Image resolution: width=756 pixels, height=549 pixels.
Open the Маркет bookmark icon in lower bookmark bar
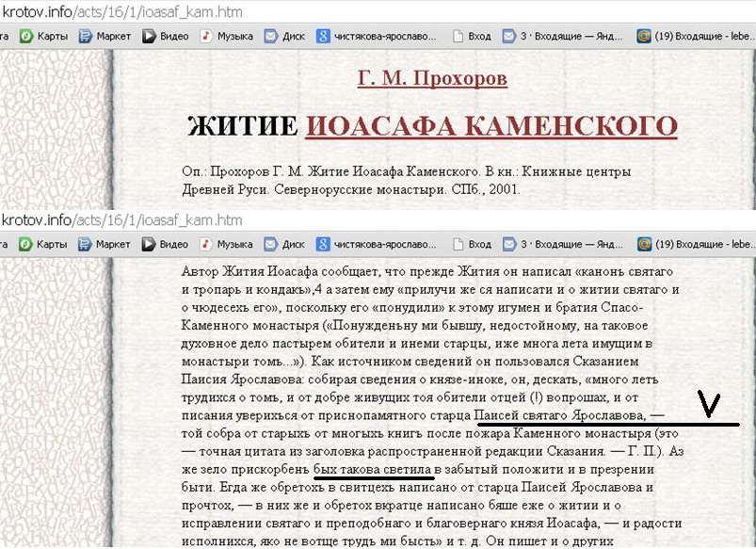click(x=85, y=244)
